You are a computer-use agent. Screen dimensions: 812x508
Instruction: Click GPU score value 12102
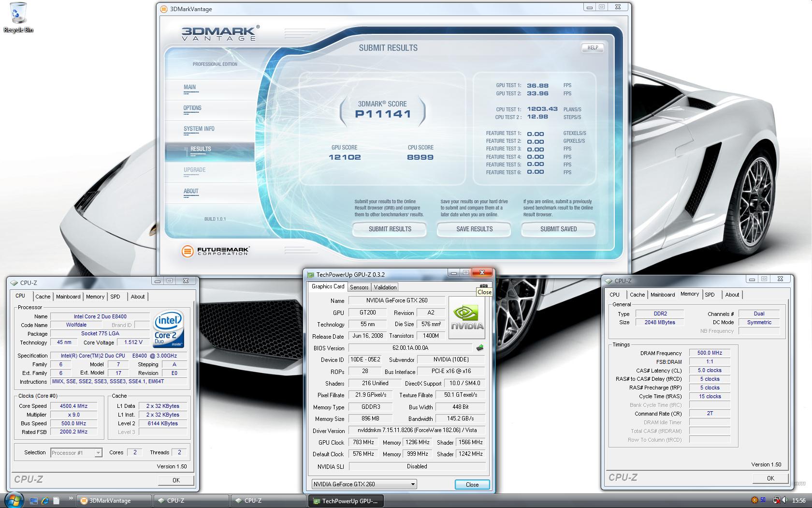pyautogui.click(x=345, y=157)
